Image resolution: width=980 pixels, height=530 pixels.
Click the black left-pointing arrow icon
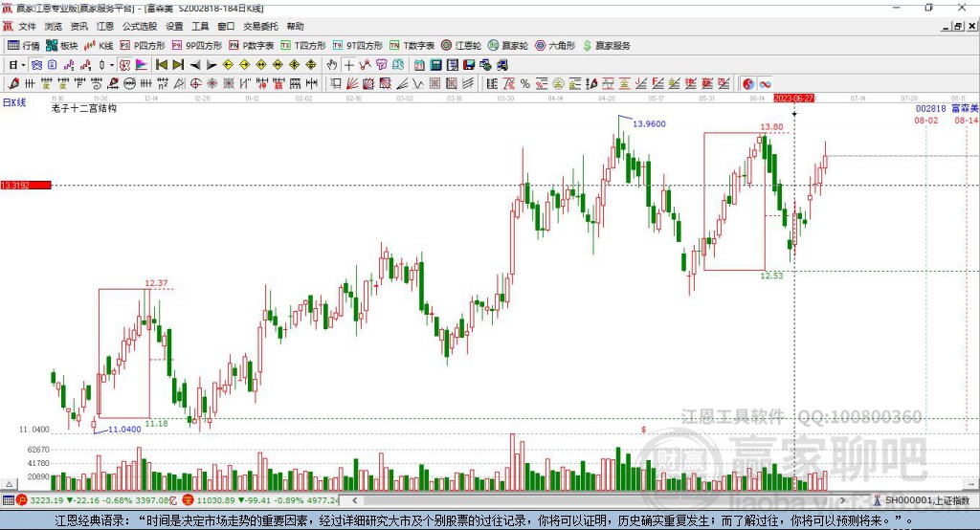pos(195,65)
